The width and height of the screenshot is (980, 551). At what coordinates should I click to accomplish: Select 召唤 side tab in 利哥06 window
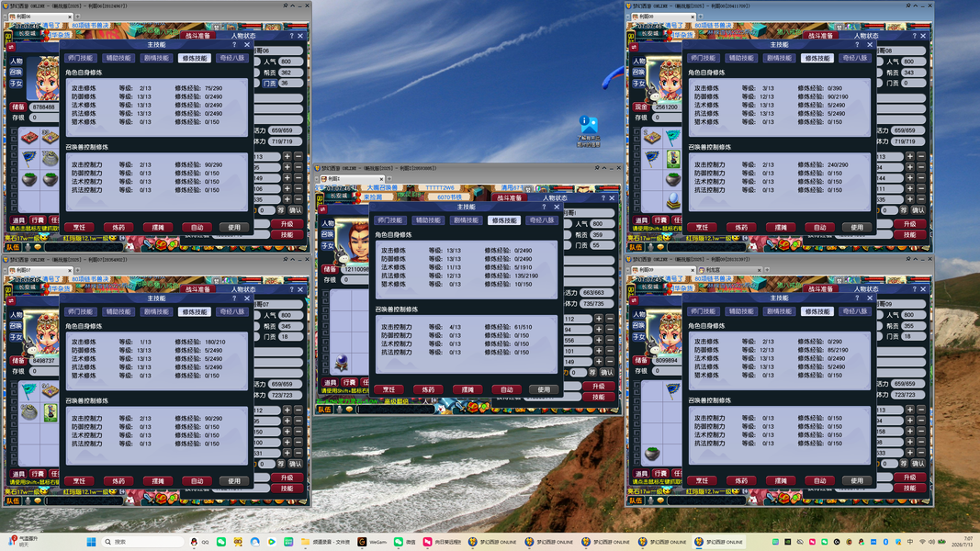pos(16,73)
